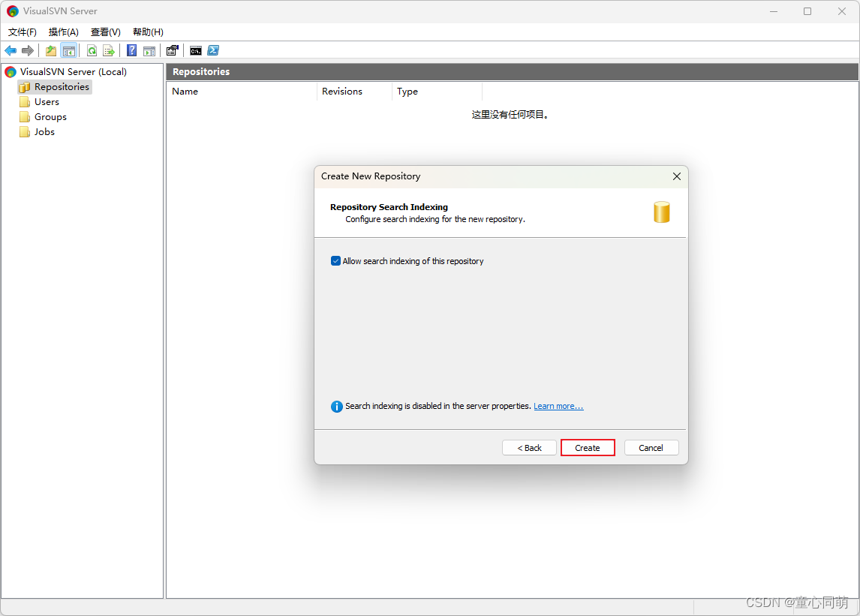The height and width of the screenshot is (616, 860).
Task: Click the Create button
Action: point(588,448)
